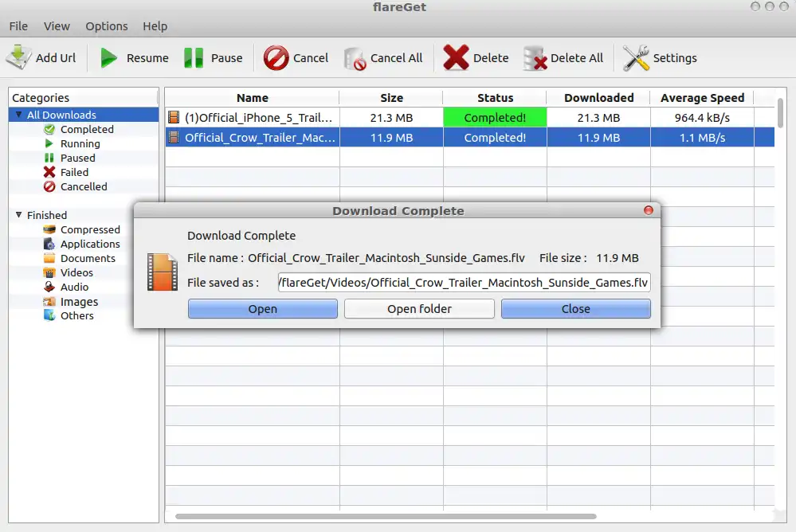Open the File menu
The width and height of the screenshot is (796, 532).
click(x=18, y=26)
